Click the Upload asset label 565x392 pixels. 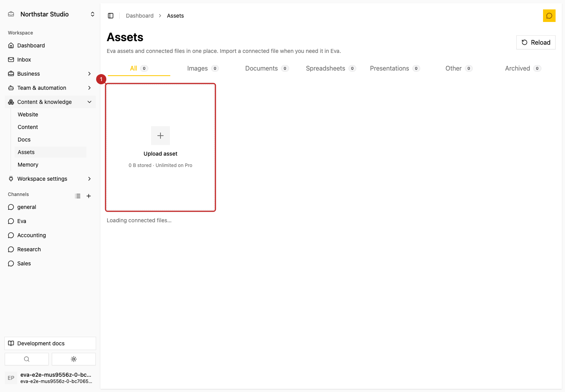(160, 154)
